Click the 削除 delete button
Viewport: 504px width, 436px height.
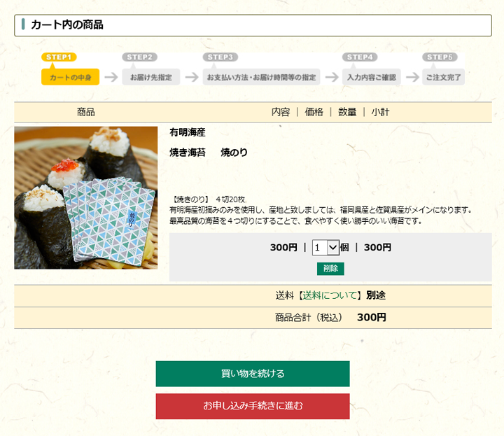[330, 269]
